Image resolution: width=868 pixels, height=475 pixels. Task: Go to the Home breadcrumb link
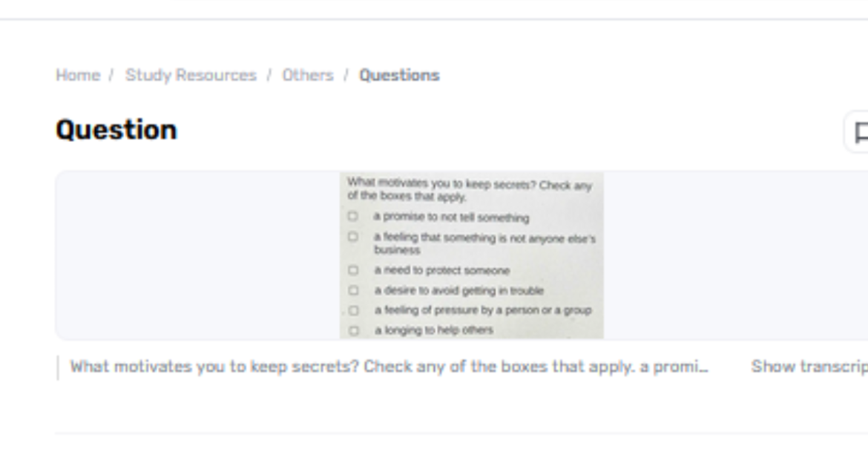click(78, 76)
